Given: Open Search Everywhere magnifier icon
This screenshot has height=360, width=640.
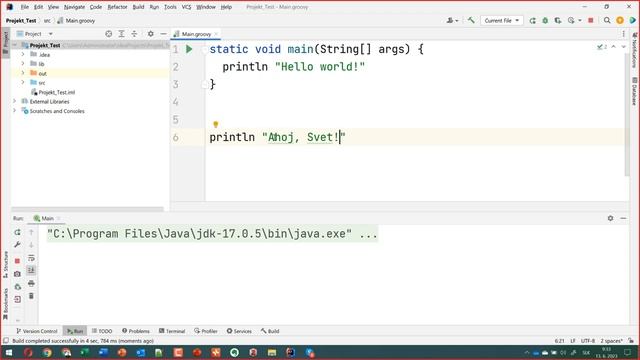Looking at the screenshot, I should [607, 20].
